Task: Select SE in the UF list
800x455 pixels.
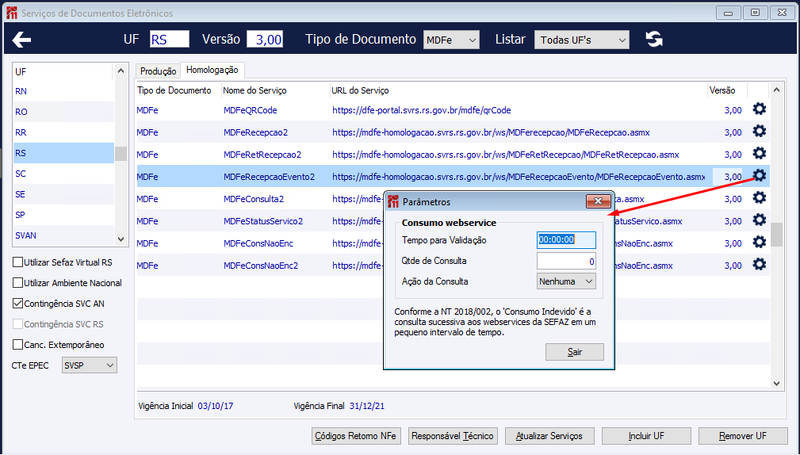Action: 64,194
